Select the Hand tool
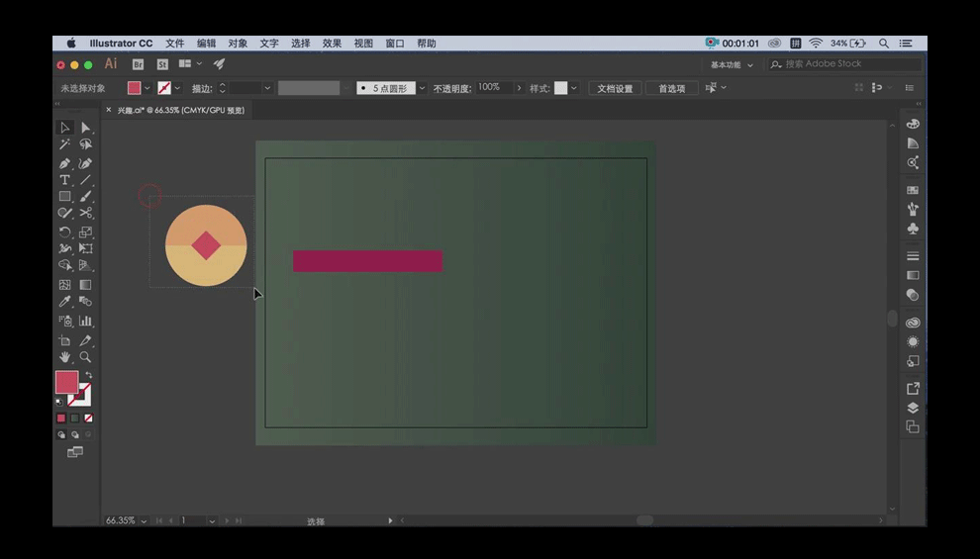 [64, 357]
